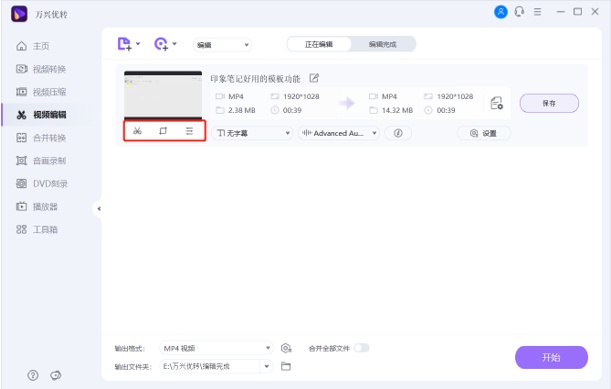
Task: Maximize the application window
Action: coord(577,12)
